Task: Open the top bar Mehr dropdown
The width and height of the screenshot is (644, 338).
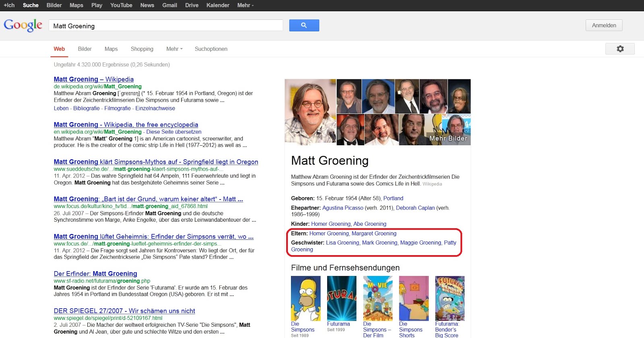Action: (245, 5)
